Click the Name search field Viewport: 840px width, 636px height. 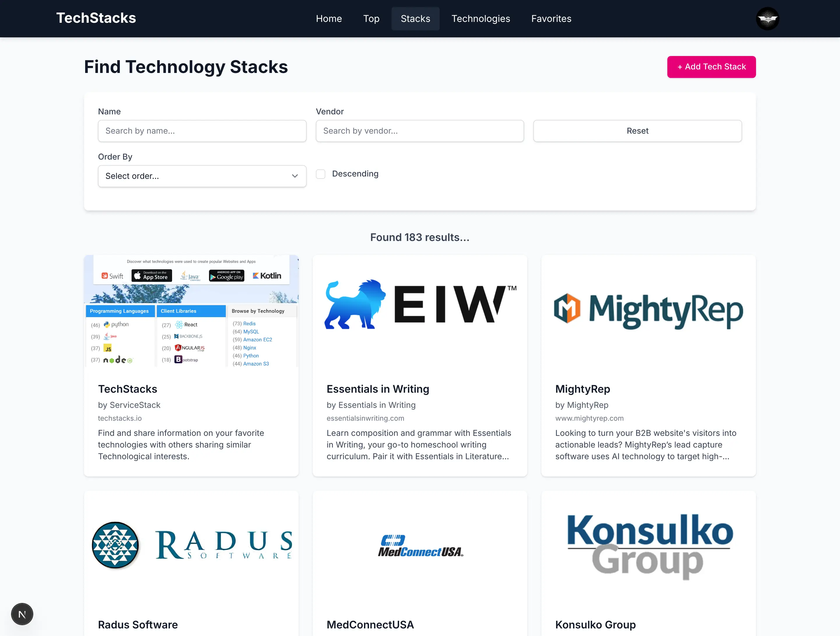[202, 131]
